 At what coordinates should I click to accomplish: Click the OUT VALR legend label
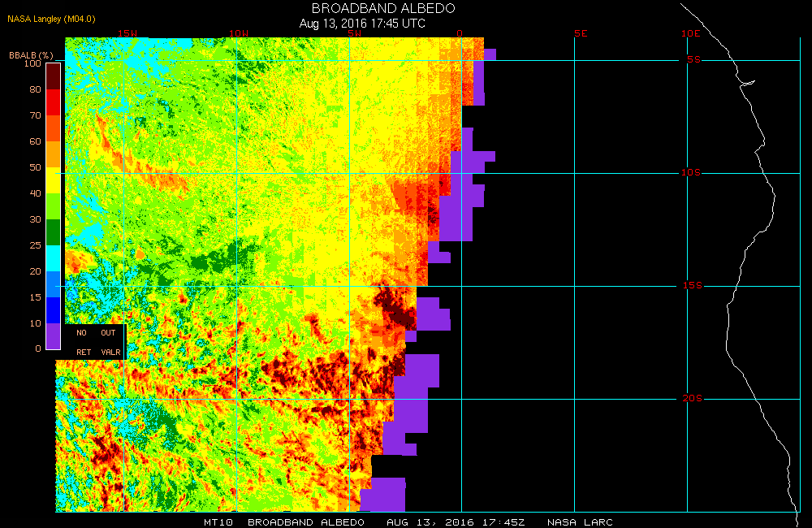tap(110, 343)
